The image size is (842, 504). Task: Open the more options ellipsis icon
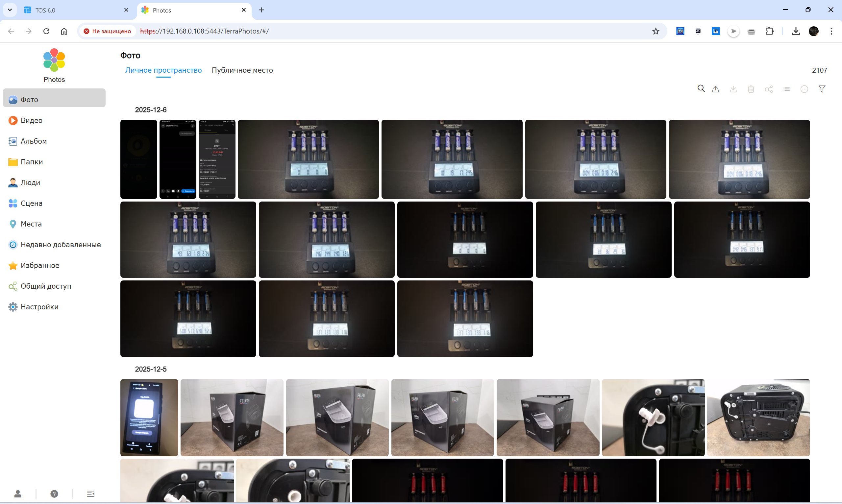[x=804, y=89]
